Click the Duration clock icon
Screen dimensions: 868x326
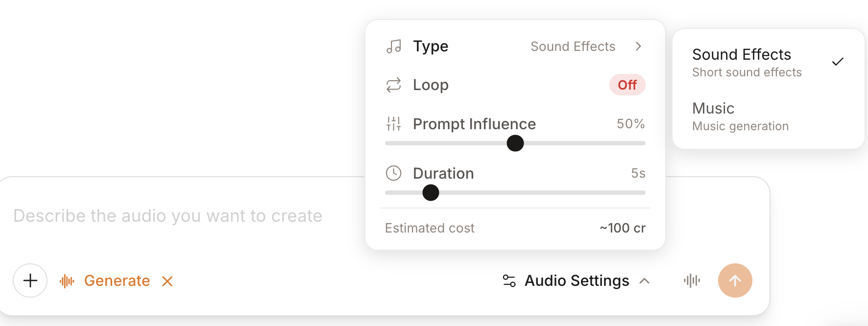click(393, 173)
